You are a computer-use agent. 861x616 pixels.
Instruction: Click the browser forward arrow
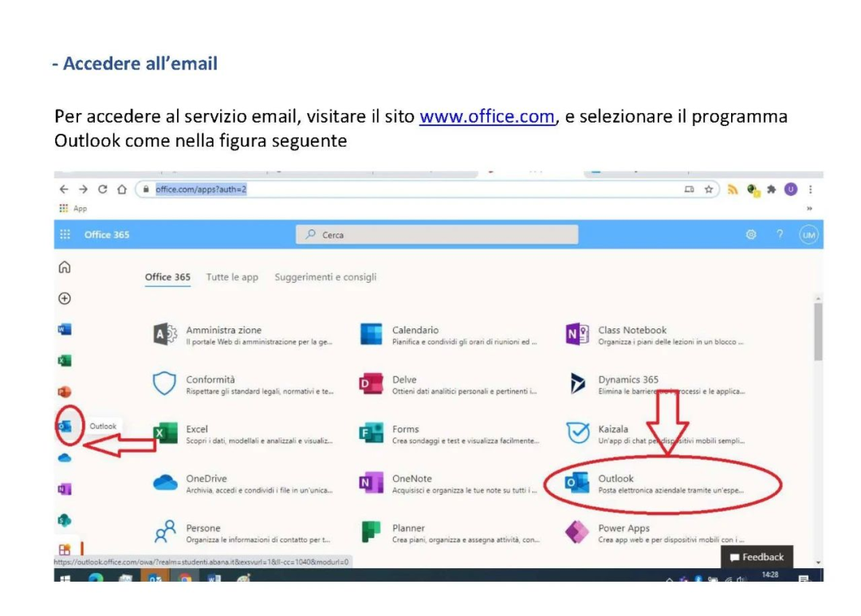tap(83, 190)
